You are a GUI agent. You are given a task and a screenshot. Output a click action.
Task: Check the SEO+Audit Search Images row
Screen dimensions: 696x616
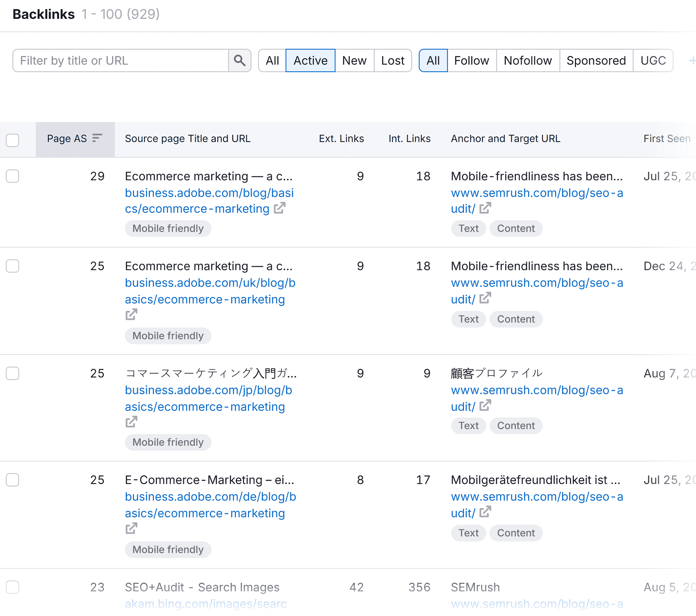(x=13, y=587)
